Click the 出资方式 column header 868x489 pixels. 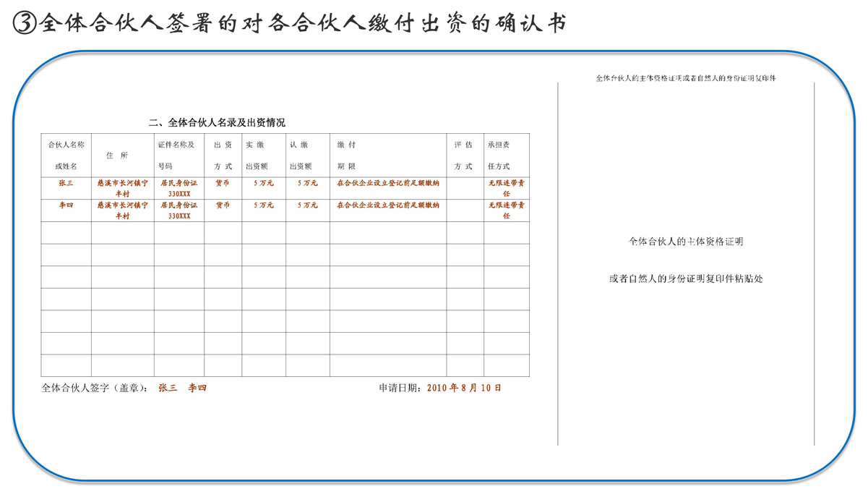tap(223, 155)
